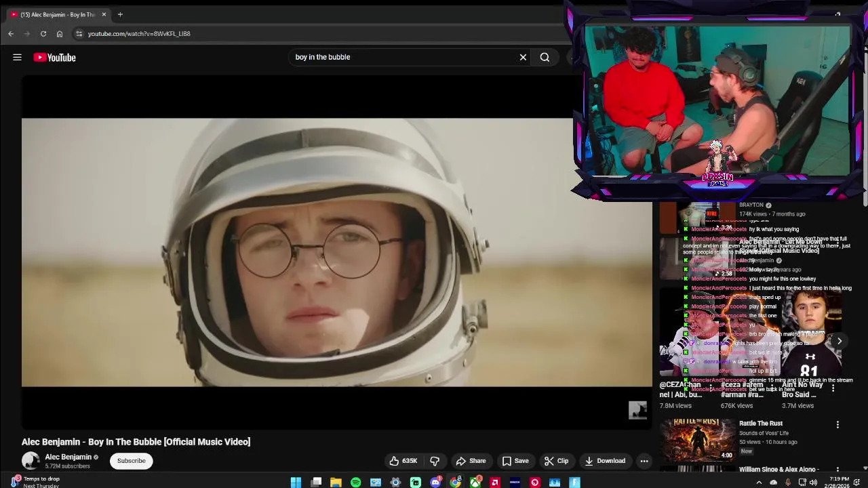868x488 pixels.
Task: Open File Explorer from the taskbar
Action: pyautogui.click(x=336, y=483)
